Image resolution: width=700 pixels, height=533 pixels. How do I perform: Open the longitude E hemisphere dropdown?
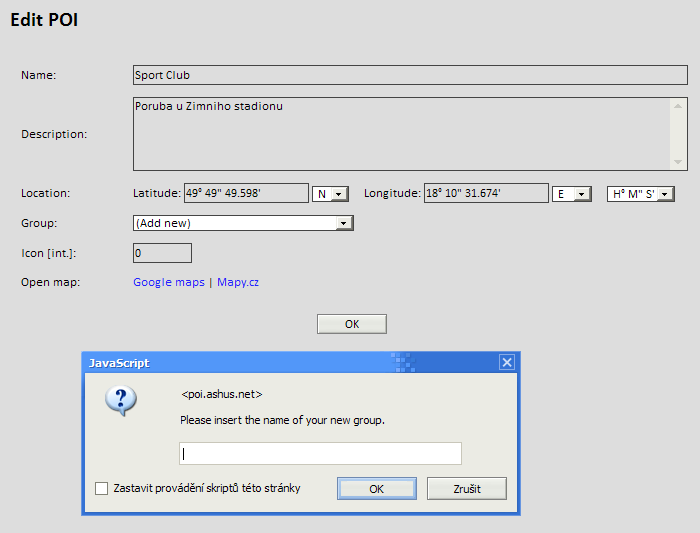pyautogui.click(x=570, y=194)
